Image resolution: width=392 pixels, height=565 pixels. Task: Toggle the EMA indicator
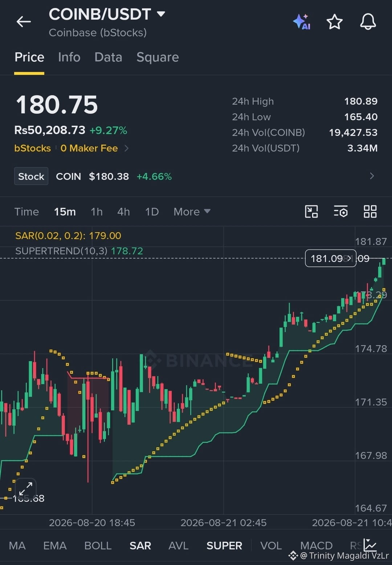[x=55, y=545]
